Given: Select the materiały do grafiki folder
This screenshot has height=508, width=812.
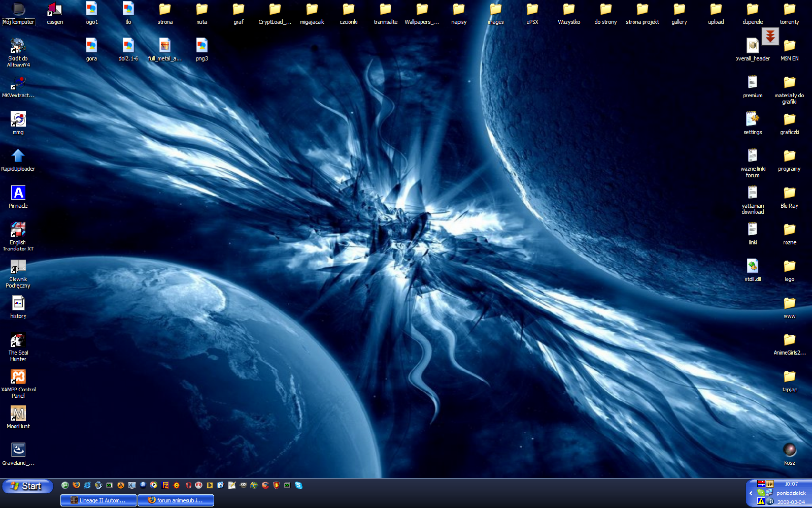Looking at the screenshot, I should [789, 90].
